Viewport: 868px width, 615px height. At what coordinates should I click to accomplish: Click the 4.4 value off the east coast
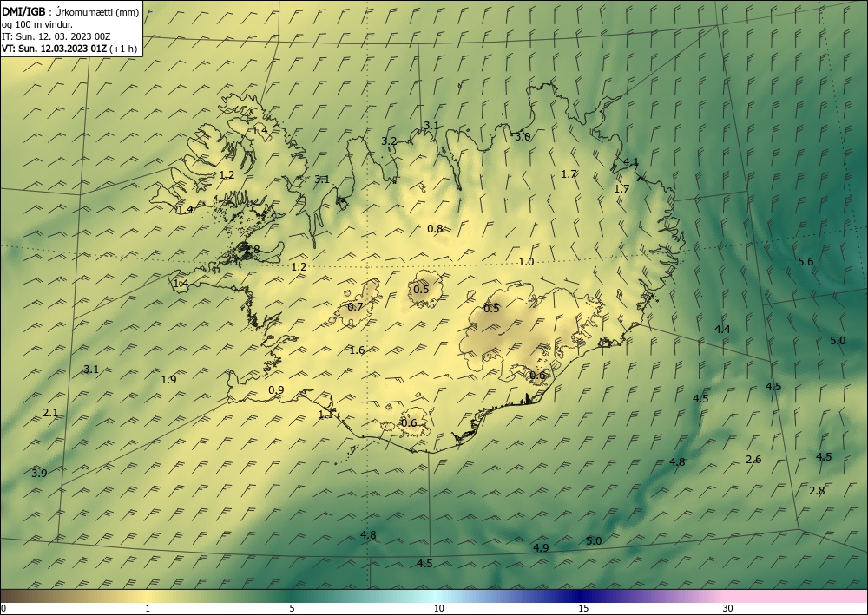point(722,329)
